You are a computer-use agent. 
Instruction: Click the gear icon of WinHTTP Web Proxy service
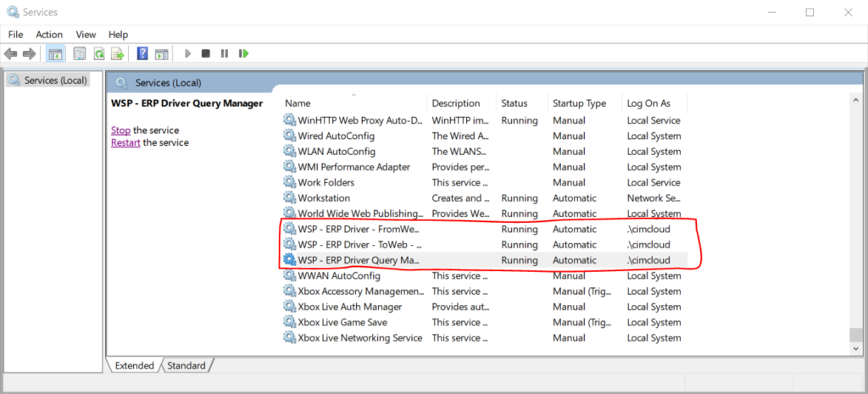pyautogui.click(x=290, y=120)
